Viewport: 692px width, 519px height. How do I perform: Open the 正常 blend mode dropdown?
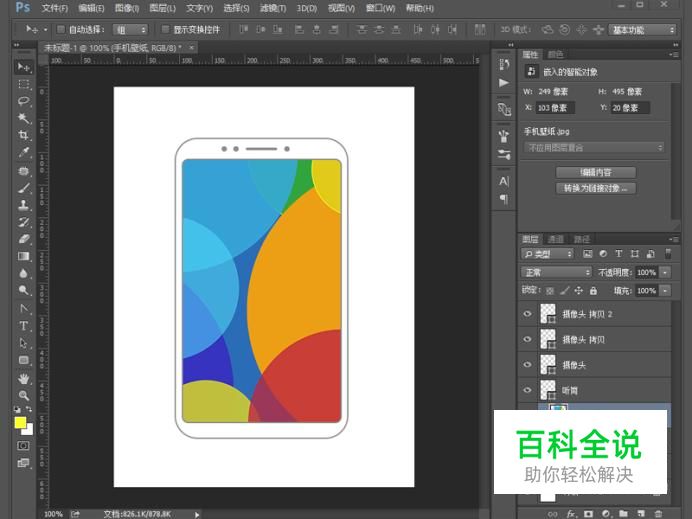coord(557,272)
